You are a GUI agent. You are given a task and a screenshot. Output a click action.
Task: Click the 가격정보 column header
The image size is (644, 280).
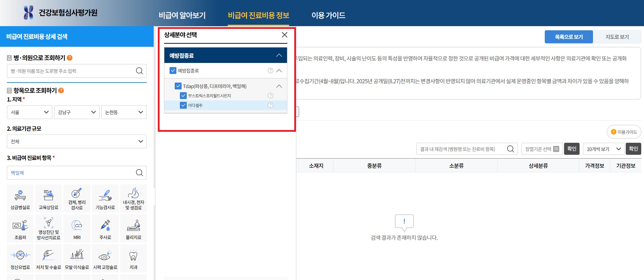pyautogui.click(x=595, y=166)
